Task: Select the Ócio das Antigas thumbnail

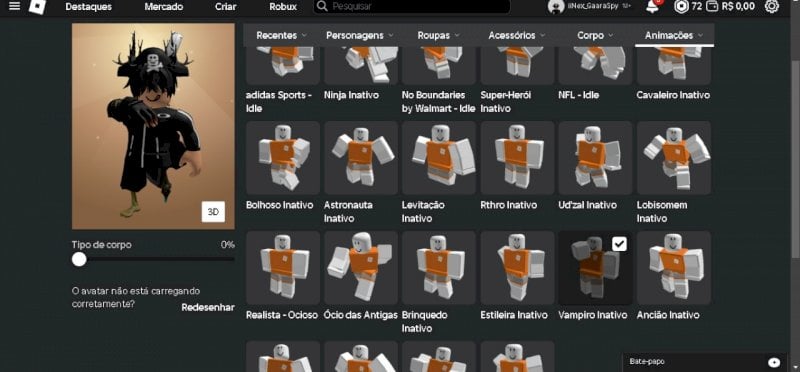Action: (361, 268)
